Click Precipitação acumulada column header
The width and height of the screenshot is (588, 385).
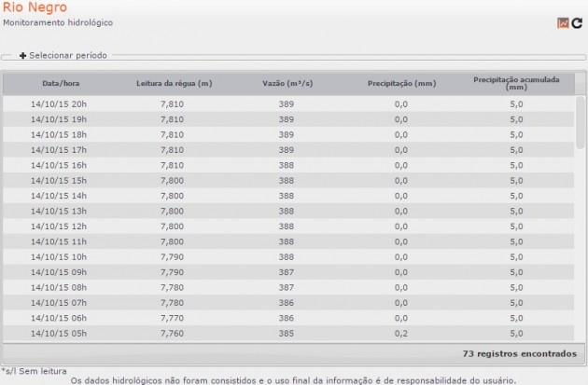[x=516, y=83]
